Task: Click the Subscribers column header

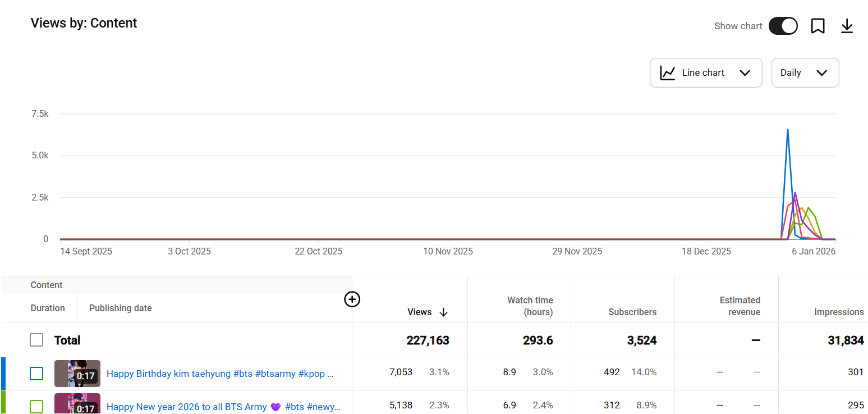Action: pyautogui.click(x=632, y=312)
